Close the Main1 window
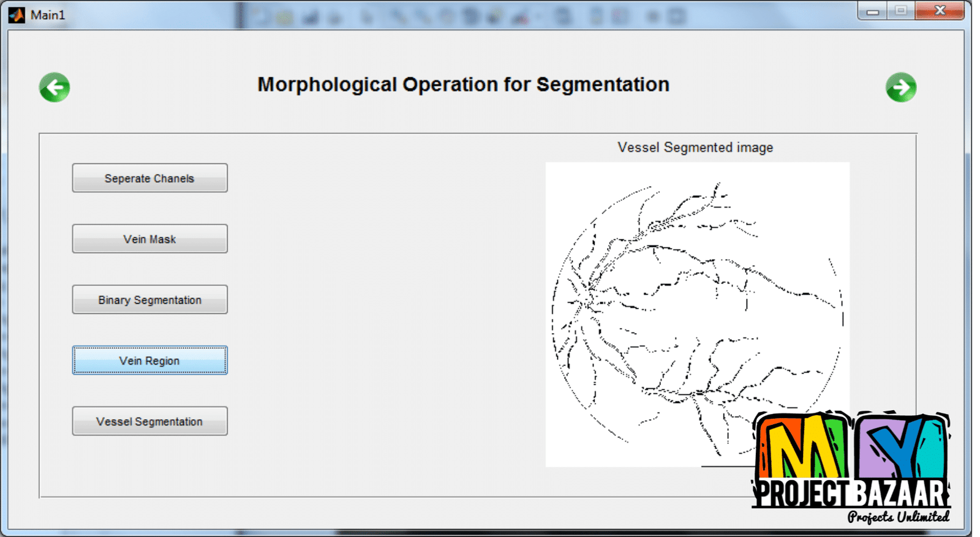The height and width of the screenshot is (537, 980). click(940, 11)
